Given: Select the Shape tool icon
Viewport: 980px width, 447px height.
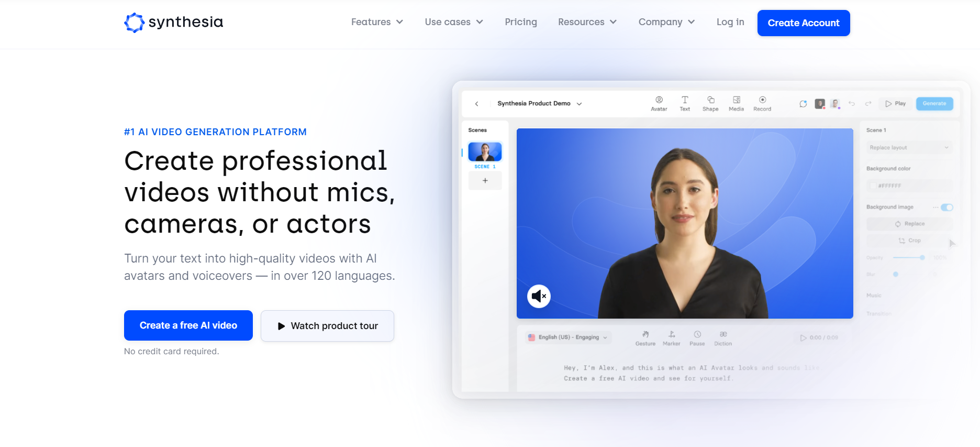Looking at the screenshot, I should point(710,104).
